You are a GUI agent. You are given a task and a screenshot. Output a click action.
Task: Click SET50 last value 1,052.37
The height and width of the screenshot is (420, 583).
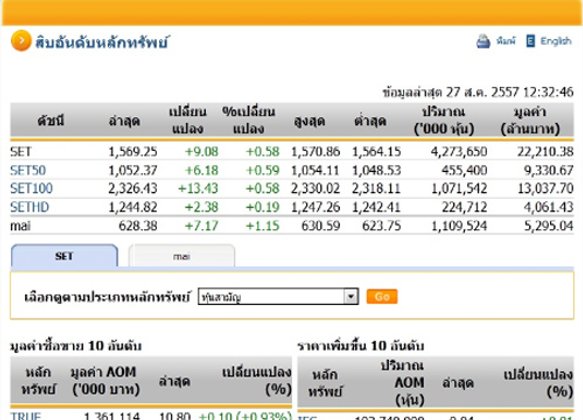pyautogui.click(x=133, y=170)
